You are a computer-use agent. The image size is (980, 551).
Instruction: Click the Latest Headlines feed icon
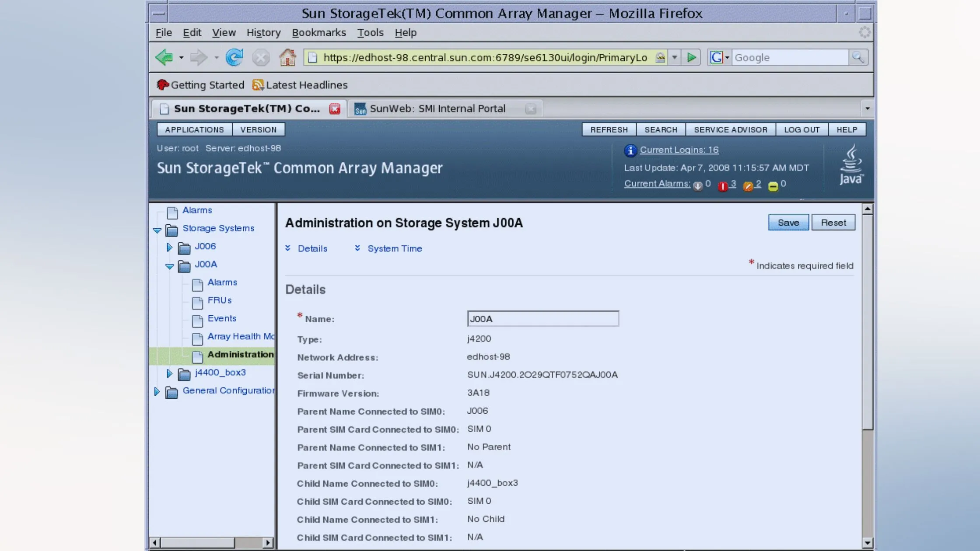(258, 85)
